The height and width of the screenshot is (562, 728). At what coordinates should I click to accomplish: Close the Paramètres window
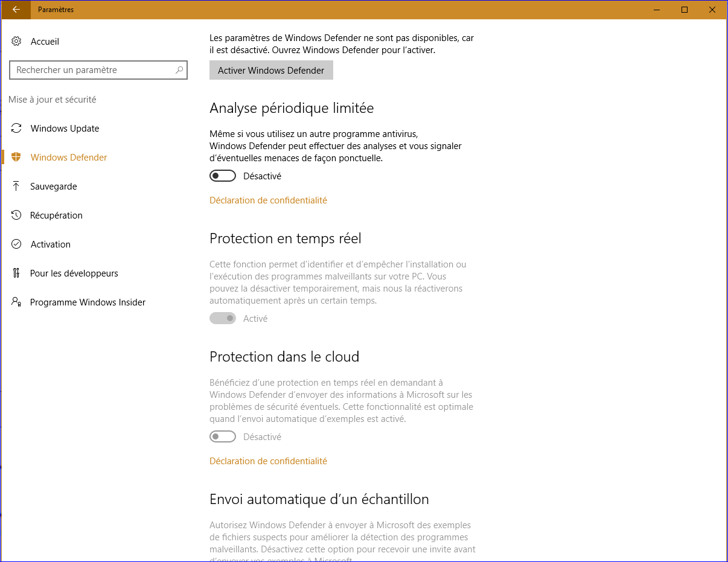pos(712,10)
